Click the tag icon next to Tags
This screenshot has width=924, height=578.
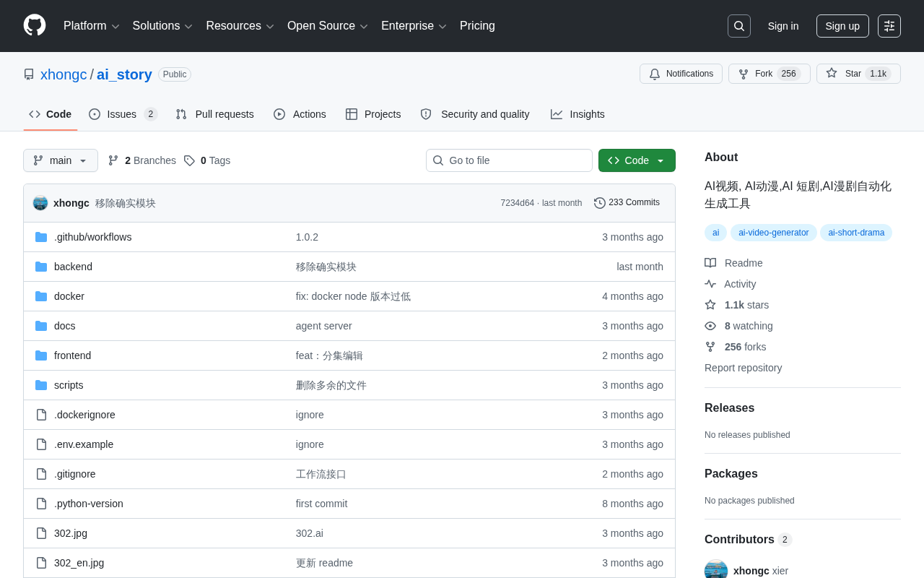pyautogui.click(x=189, y=160)
